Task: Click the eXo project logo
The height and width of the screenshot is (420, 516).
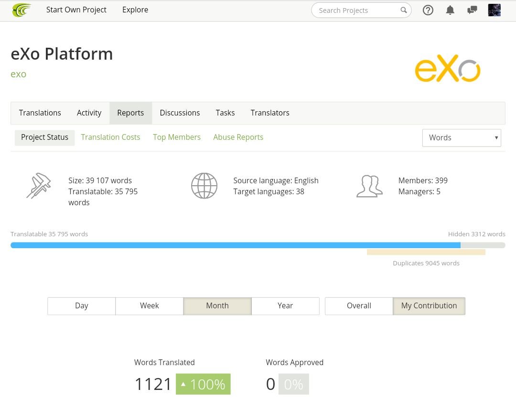Action: point(448,68)
